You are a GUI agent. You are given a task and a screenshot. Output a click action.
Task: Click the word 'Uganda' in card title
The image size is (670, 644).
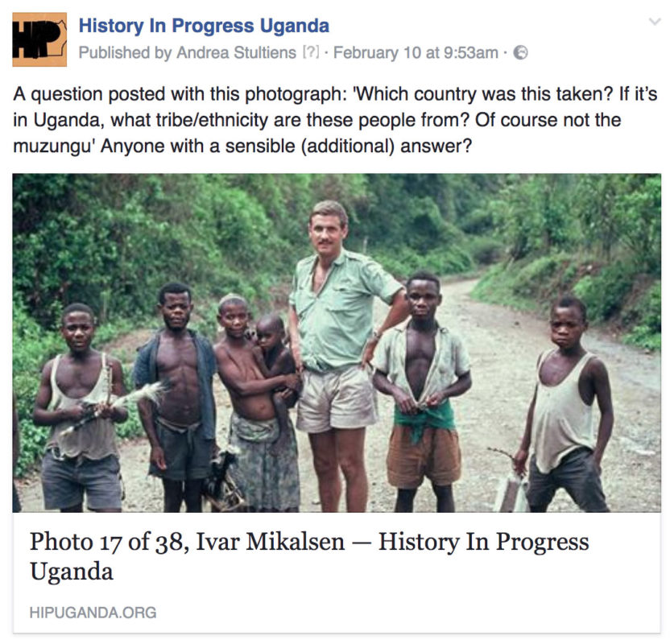click(72, 572)
